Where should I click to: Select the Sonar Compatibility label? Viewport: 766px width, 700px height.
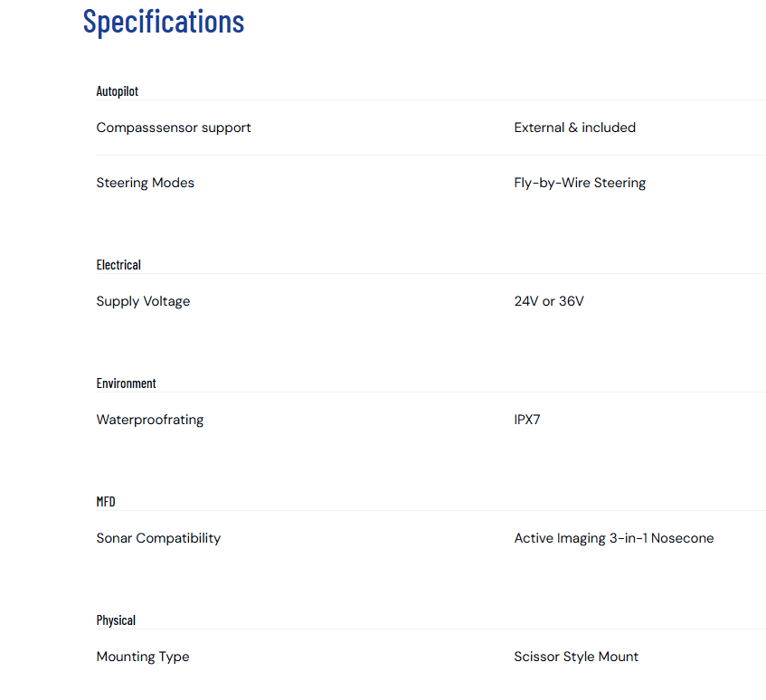[x=158, y=538]
